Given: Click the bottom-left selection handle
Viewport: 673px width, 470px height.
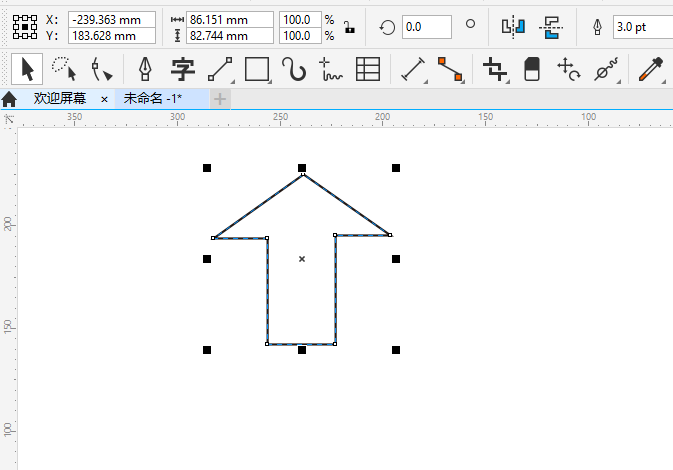Looking at the screenshot, I should click(207, 350).
